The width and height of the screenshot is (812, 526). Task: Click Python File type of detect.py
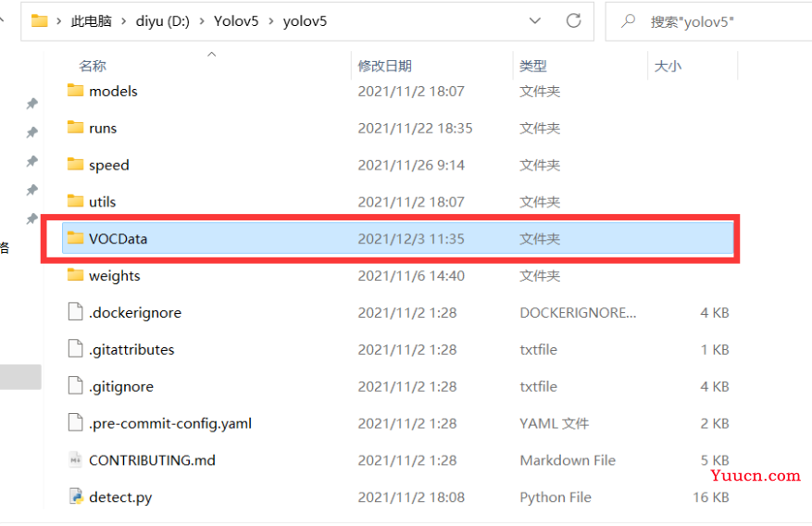coord(556,497)
